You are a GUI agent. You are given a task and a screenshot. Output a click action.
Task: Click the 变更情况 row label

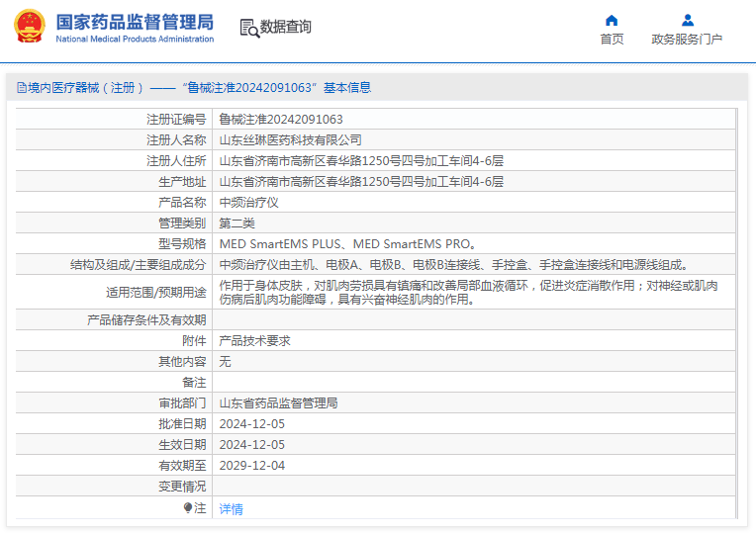182,486
